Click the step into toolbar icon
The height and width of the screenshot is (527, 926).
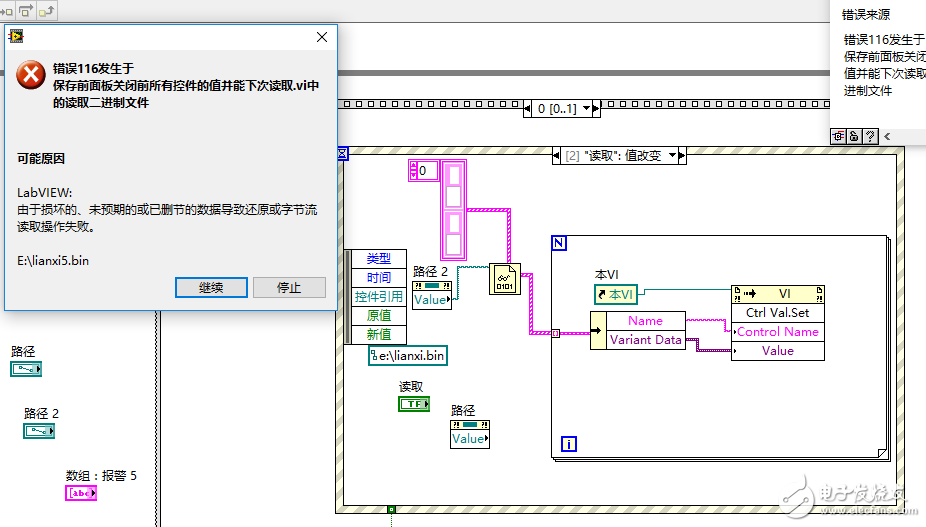coord(6,11)
